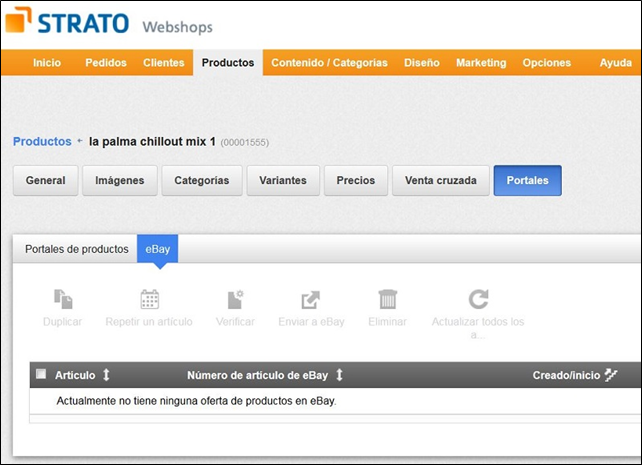Click the Duplicar label
Image resolution: width=642 pixels, height=465 pixels.
[x=63, y=322]
